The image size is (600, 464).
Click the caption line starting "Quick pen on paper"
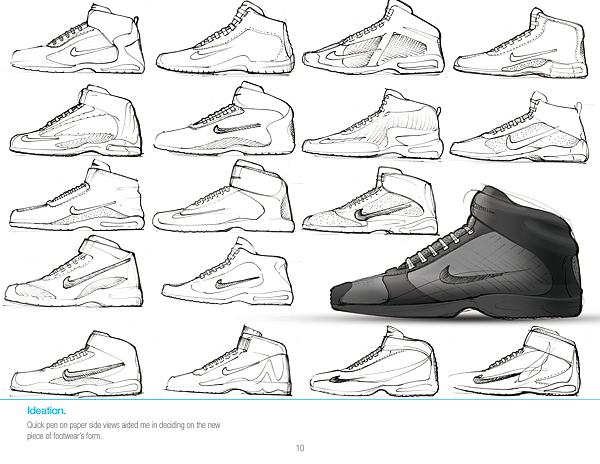(x=124, y=425)
